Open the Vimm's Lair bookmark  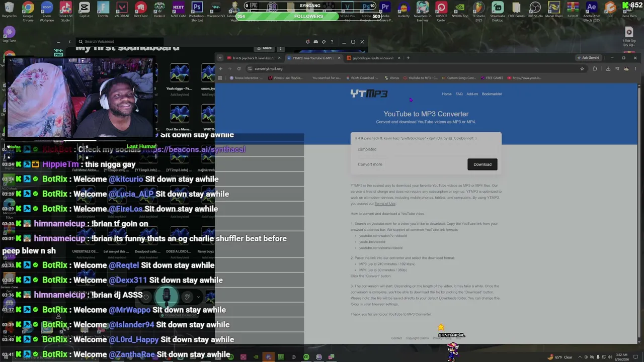[x=286, y=78]
